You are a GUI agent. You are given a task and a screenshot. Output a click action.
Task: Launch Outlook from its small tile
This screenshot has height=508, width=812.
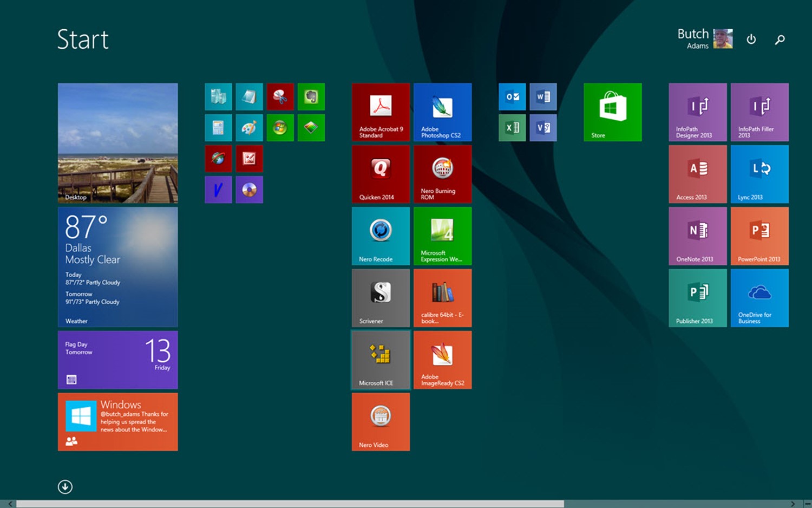click(x=512, y=97)
